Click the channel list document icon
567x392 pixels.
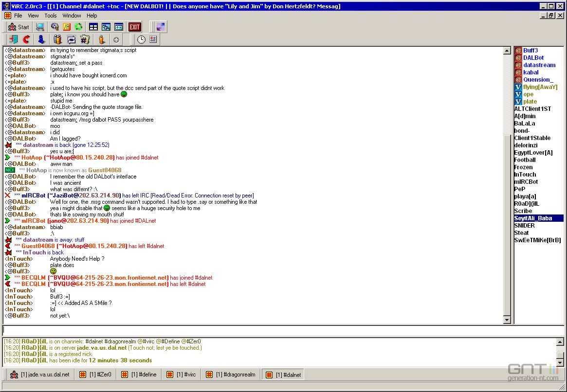[x=153, y=39]
